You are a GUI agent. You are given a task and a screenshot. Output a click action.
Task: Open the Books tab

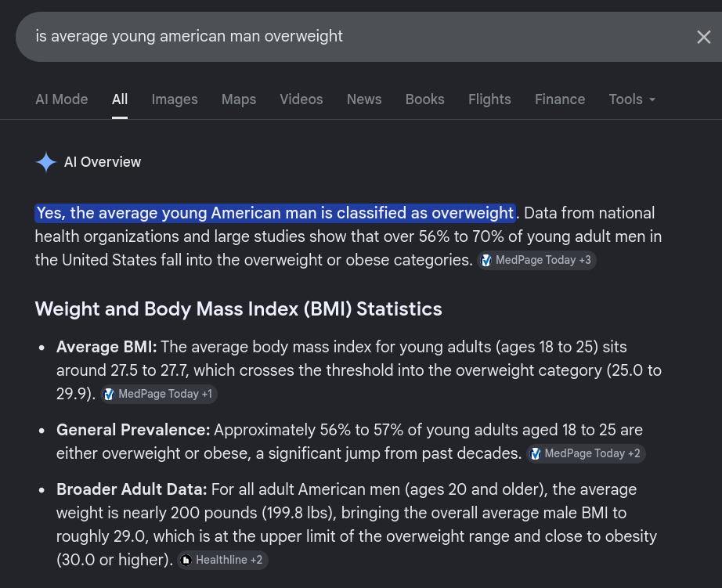pos(424,99)
